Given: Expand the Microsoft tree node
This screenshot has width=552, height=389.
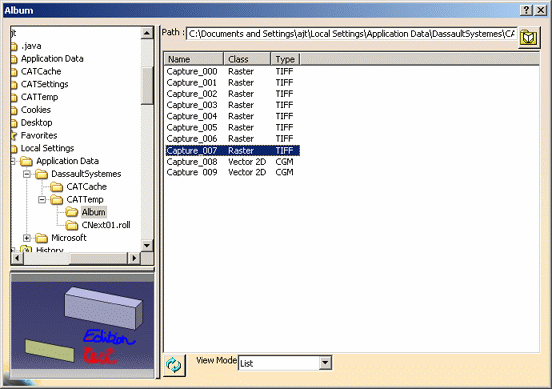Looking at the screenshot, I should pyautogui.click(x=27, y=238).
